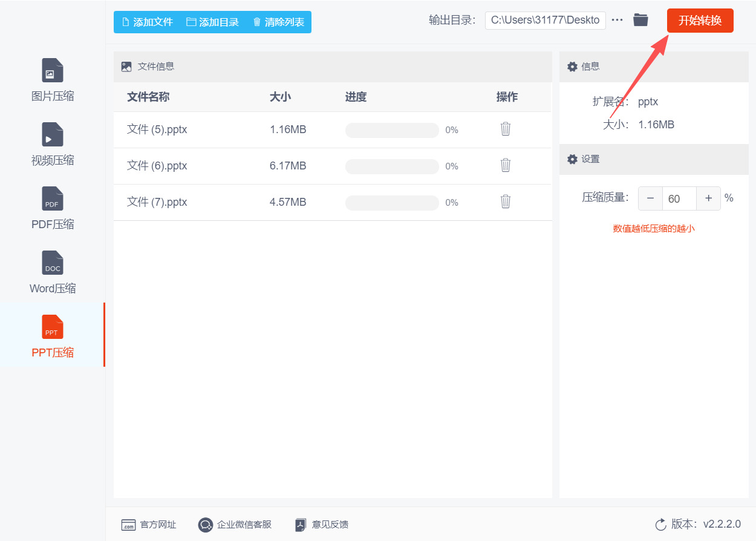756x541 pixels.
Task: Click 添加目录 to add a folder
Action: [x=213, y=22]
